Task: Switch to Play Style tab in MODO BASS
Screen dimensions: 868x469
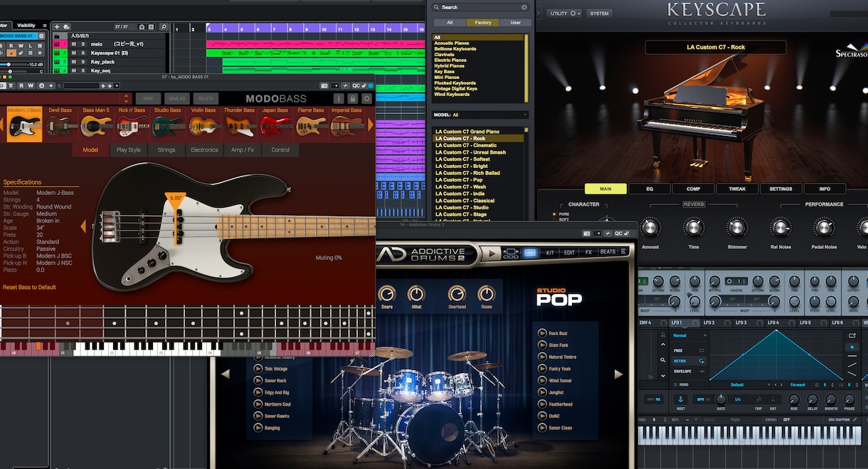Action: coord(128,150)
